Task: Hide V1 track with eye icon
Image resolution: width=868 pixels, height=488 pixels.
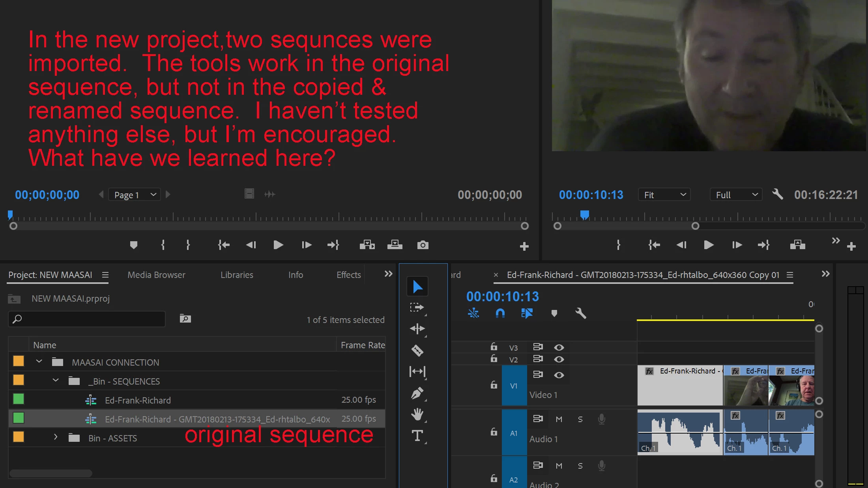Action: 559,375
